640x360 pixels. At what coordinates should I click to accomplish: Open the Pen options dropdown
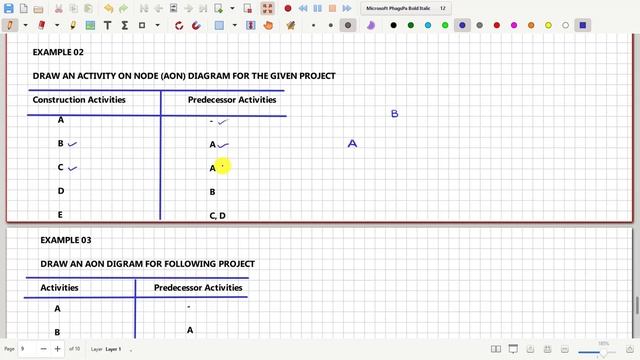25,25
